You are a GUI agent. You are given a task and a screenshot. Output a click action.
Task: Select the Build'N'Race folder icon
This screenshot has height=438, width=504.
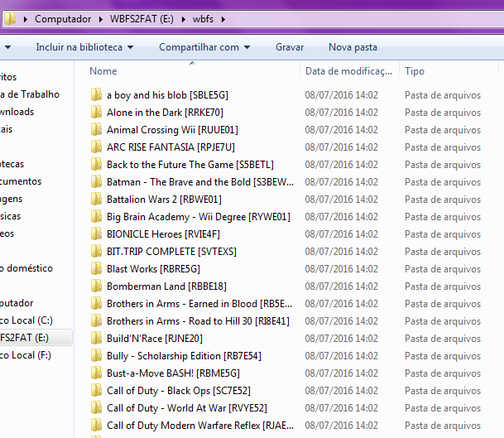[x=97, y=339]
